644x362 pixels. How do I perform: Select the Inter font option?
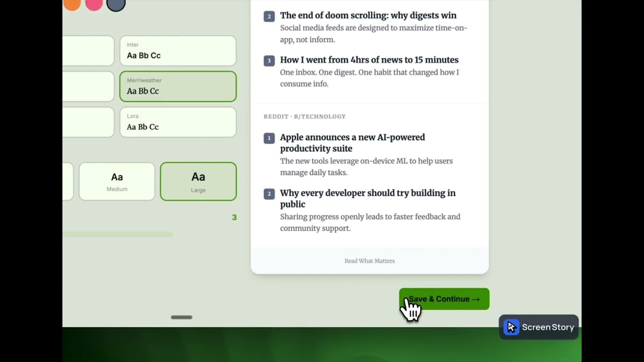[x=178, y=50]
